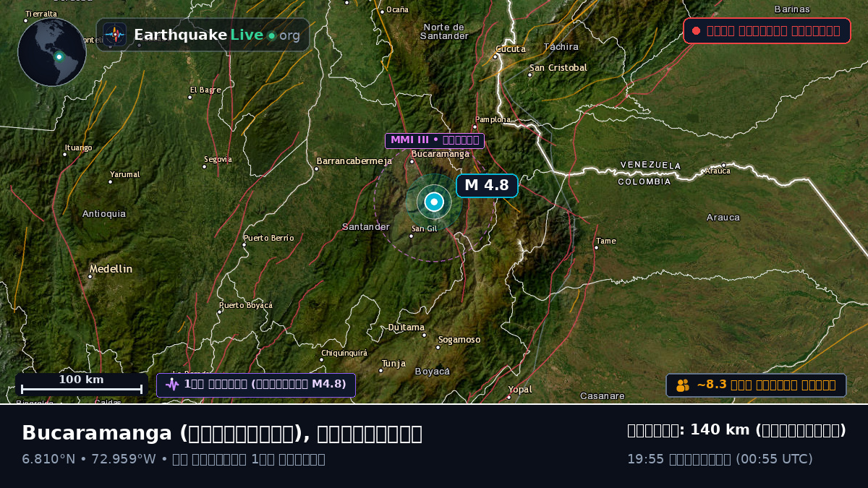Click the red dot in the top-right status badge

pyautogui.click(x=696, y=31)
